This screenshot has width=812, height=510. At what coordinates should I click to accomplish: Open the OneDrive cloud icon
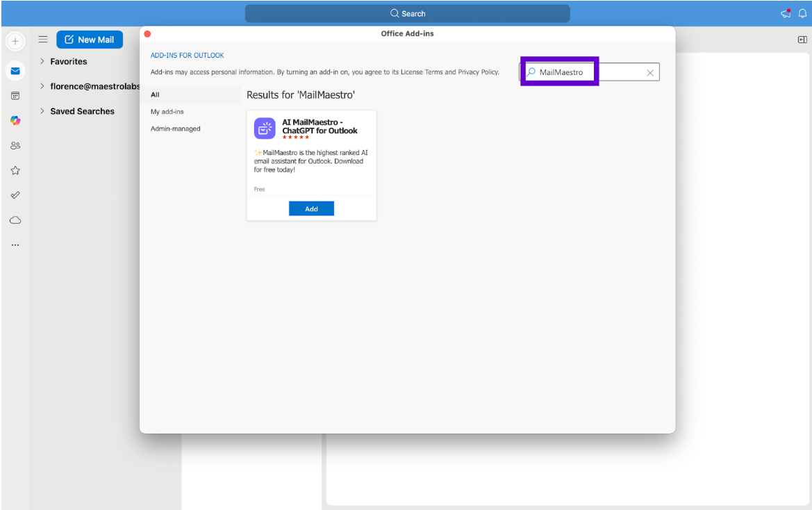tap(15, 220)
